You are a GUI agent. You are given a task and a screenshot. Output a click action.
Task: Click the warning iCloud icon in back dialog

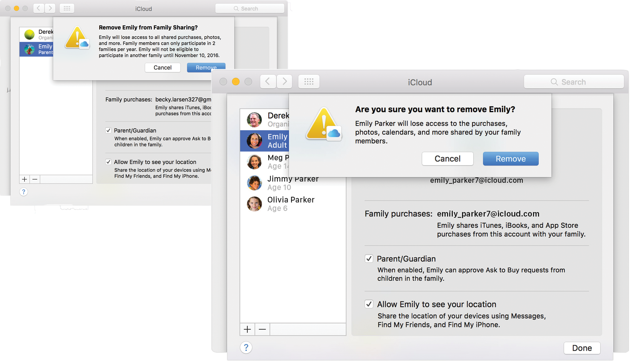pos(77,38)
